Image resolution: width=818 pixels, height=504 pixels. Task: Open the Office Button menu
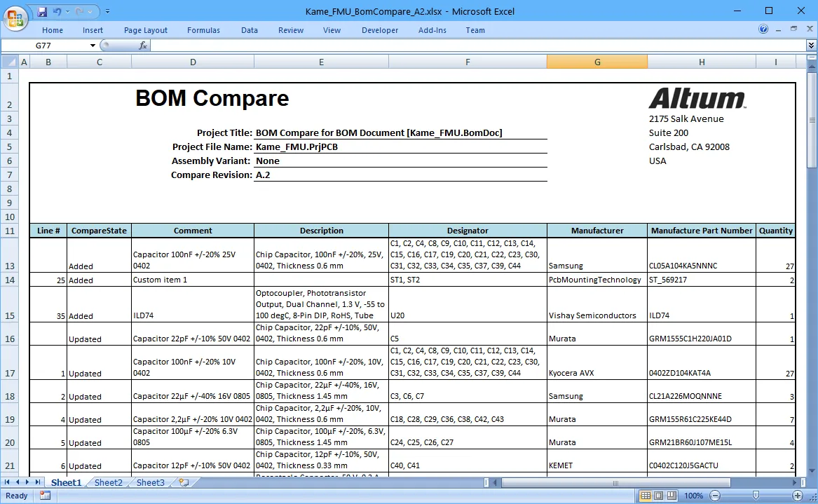coord(15,18)
